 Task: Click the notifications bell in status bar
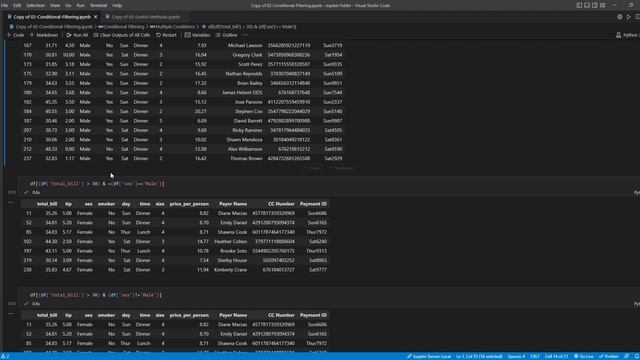coord(636,356)
